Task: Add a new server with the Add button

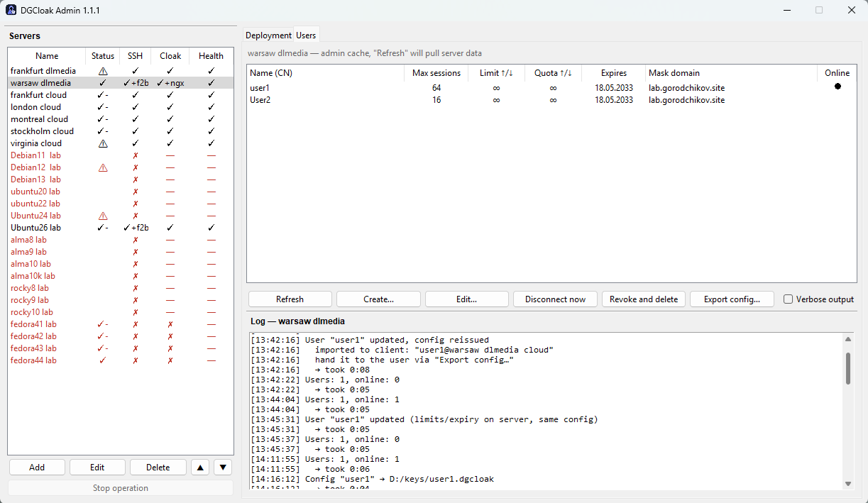Action: [x=37, y=468]
